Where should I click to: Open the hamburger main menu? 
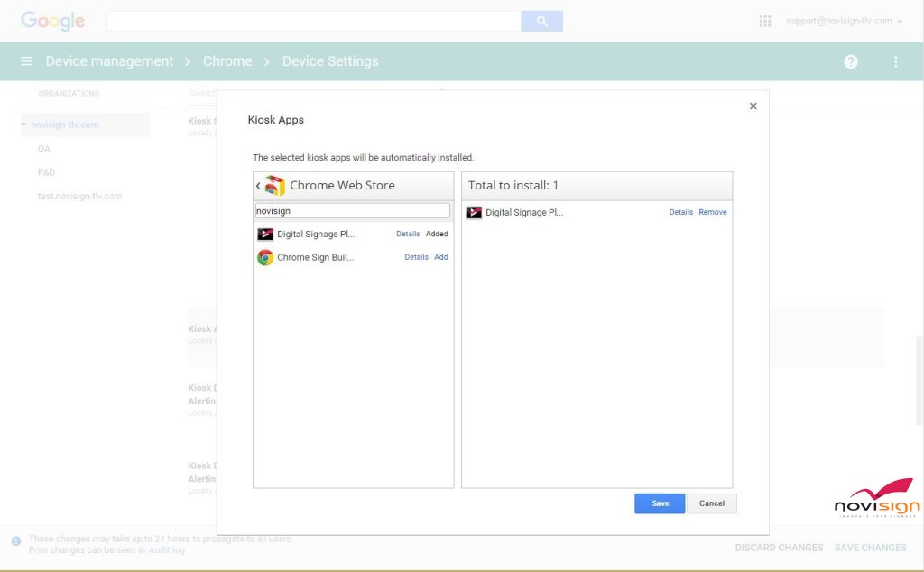(26, 61)
